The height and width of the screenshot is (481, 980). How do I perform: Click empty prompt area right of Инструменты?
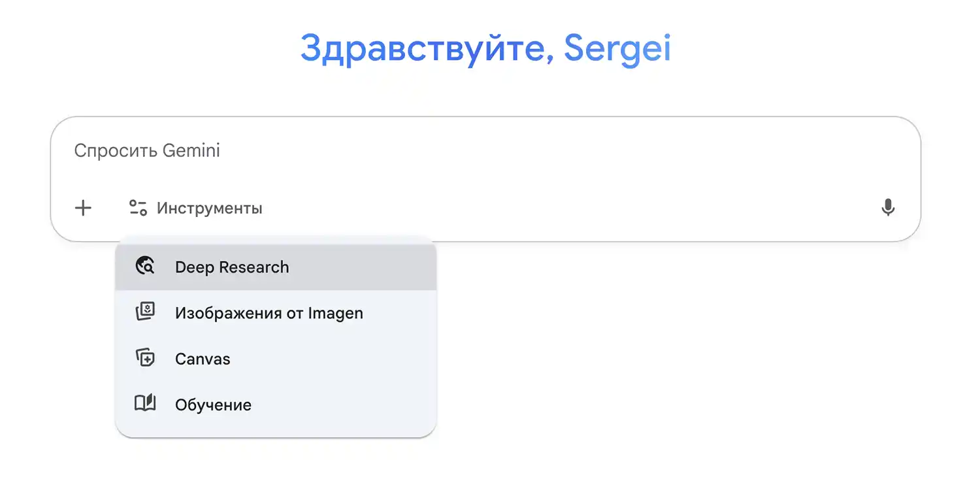point(555,208)
